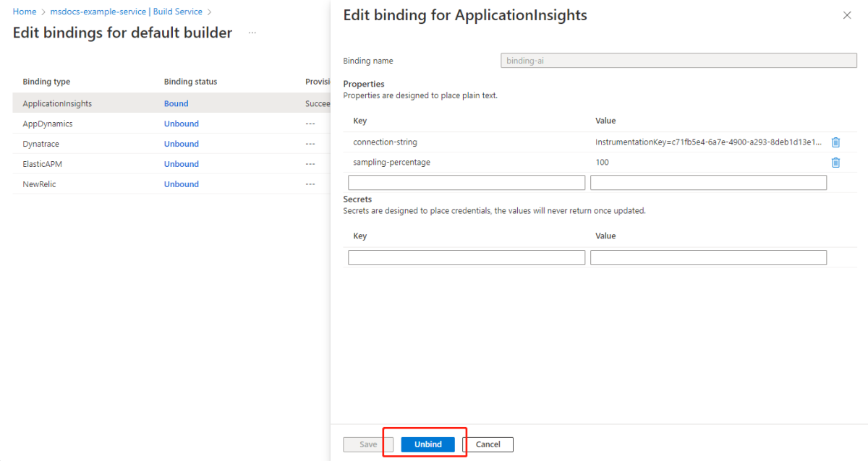Focus the Secrets Value input field
The width and height of the screenshot is (868, 461).
click(x=708, y=258)
